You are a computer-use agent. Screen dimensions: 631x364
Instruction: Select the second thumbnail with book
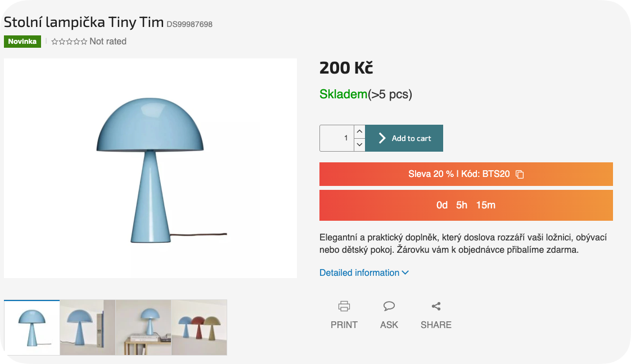[87, 327]
